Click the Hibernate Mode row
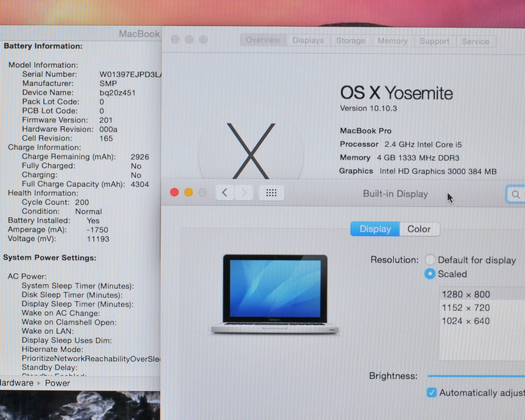 pos(52,349)
